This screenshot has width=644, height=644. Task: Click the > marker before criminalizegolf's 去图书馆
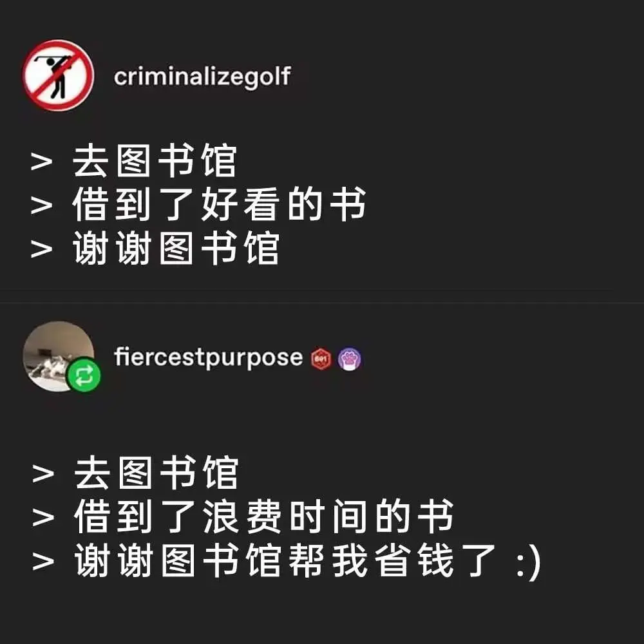point(42,162)
